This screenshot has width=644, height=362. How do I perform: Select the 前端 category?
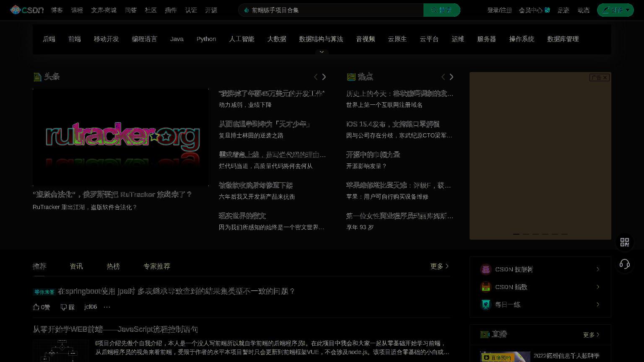pyautogui.click(x=75, y=39)
